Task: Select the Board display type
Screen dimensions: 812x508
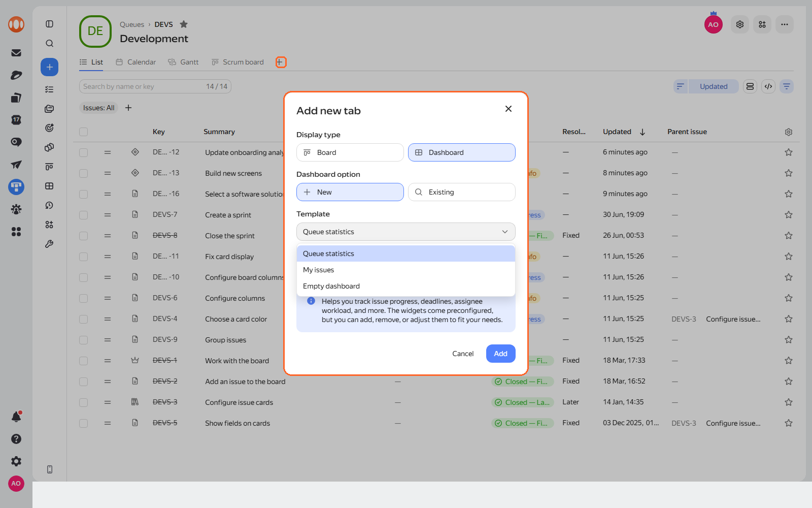Action: pyautogui.click(x=350, y=152)
